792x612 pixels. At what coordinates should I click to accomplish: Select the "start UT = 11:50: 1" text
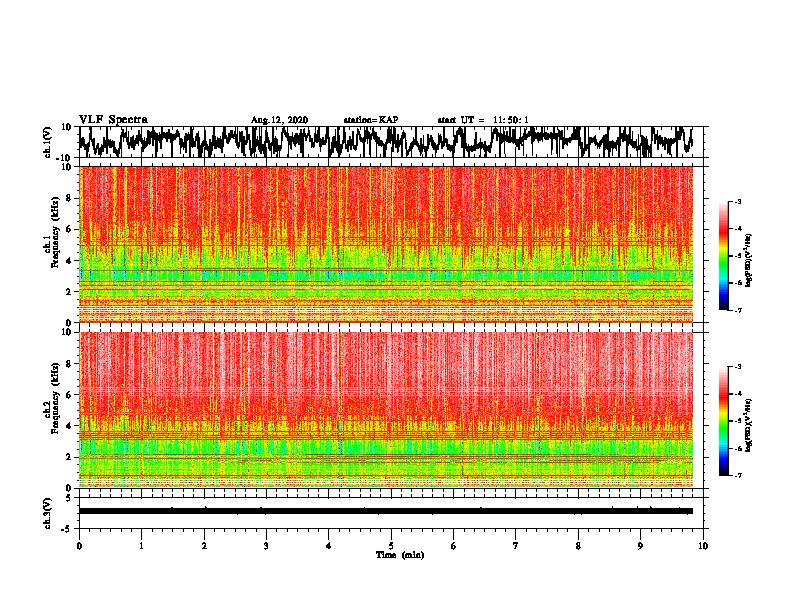click(x=483, y=120)
